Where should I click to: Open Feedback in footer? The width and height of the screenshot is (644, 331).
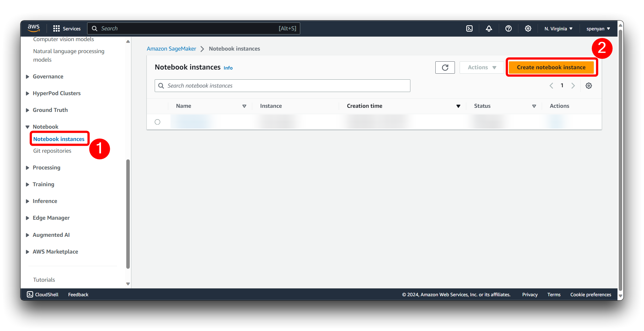[x=78, y=294]
